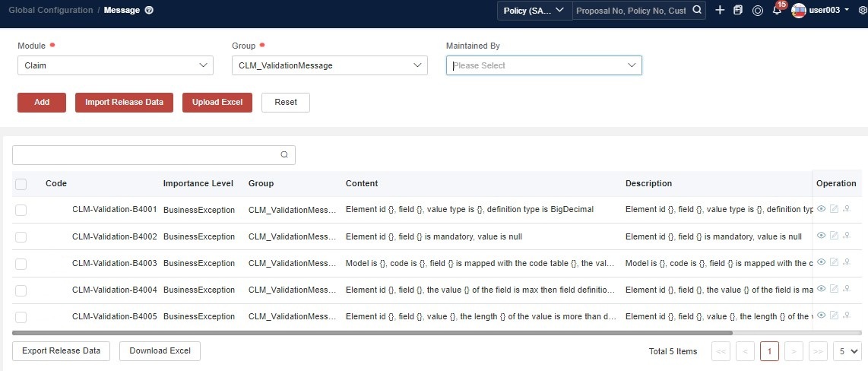The height and width of the screenshot is (371, 868).
Task: Select the CLM-Validation-B4005 row checkbox
Action: (21, 317)
